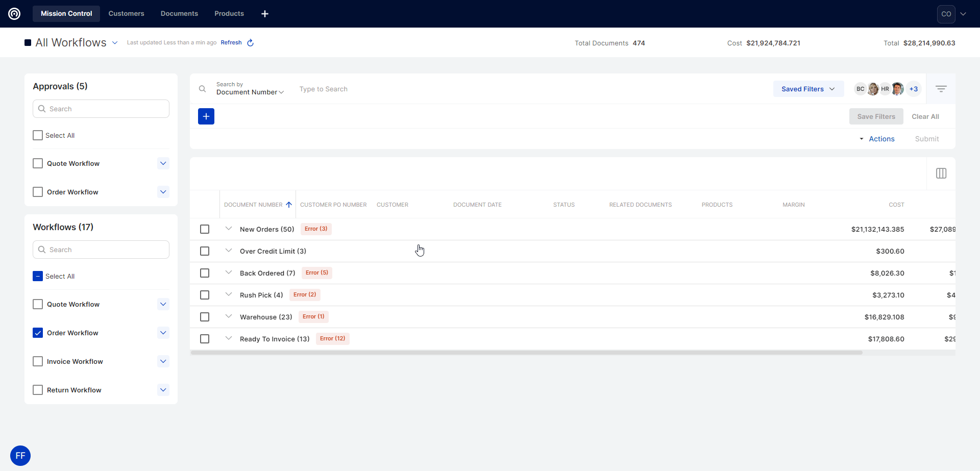Click the refresh circular arrow icon
Viewport: 980px width, 471px height.
pyautogui.click(x=251, y=43)
